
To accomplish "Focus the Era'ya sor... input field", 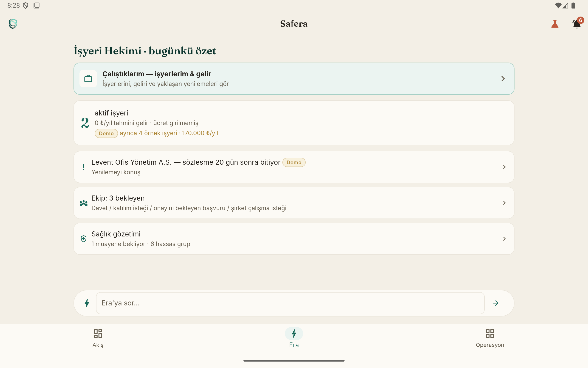I will click(x=290, y=303).
